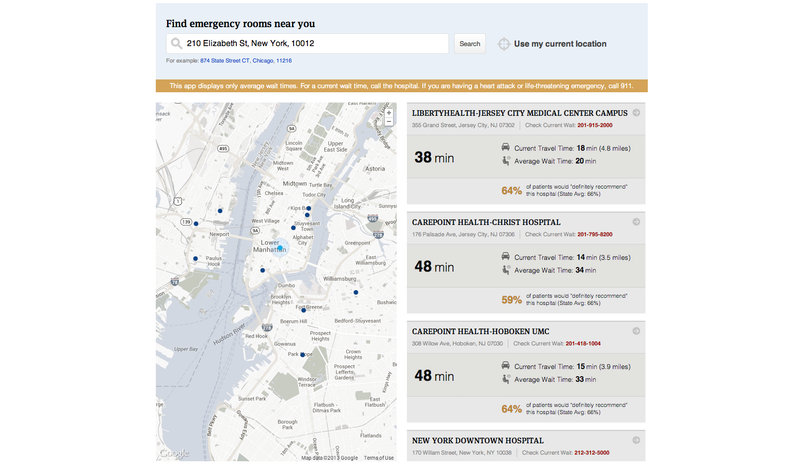Click '59%' recommendation percentage
This screenshot has width=800, height=471.
pyautogui.click(x=511, y=300)
